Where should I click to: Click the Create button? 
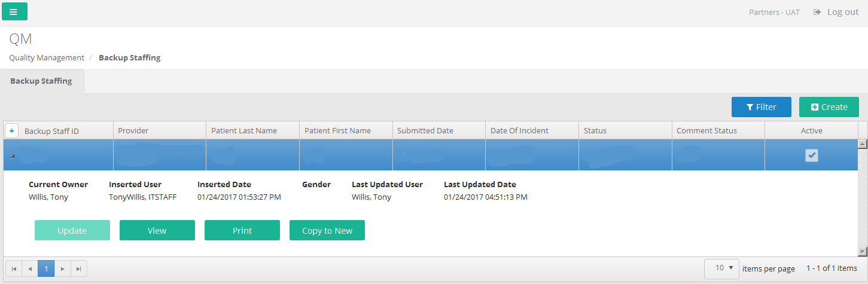[x=829, y=107]
